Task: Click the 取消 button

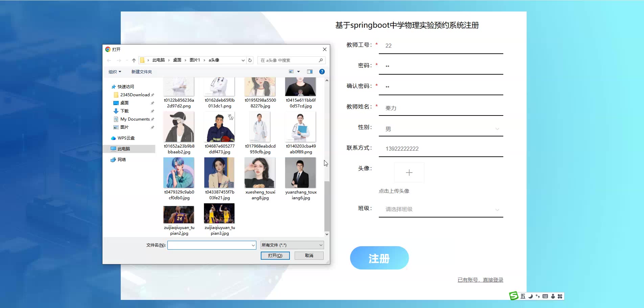Action: coord(309,256)
